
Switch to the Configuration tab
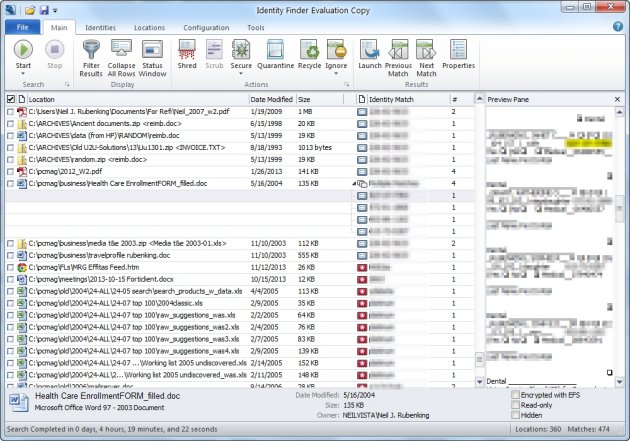[x=207, y=28]
